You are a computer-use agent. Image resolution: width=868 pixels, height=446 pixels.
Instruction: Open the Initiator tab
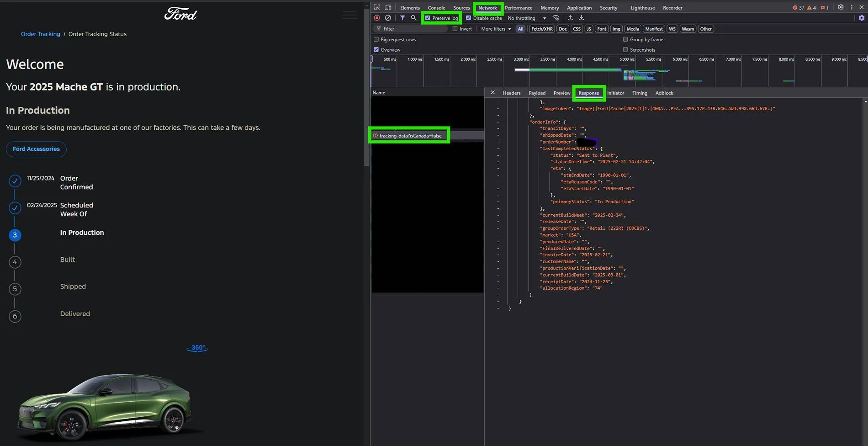[615, 93]
